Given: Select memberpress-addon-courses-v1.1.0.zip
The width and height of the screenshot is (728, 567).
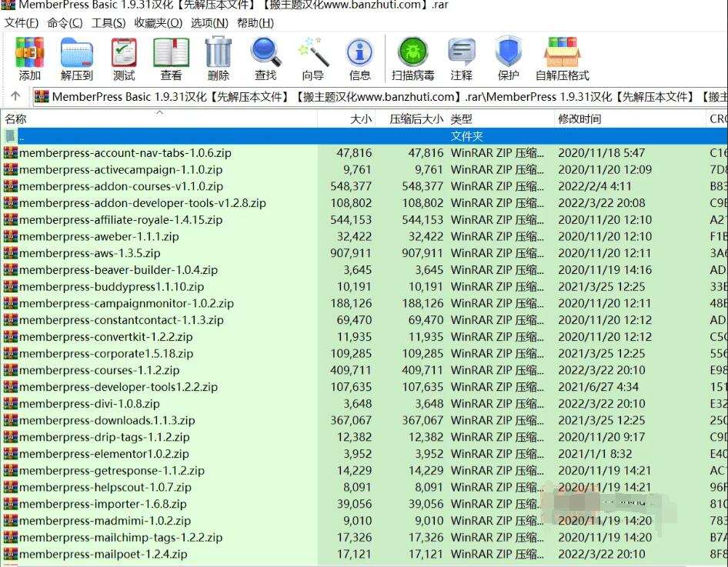Looking at the screenshot, I should tap(121, 186).
